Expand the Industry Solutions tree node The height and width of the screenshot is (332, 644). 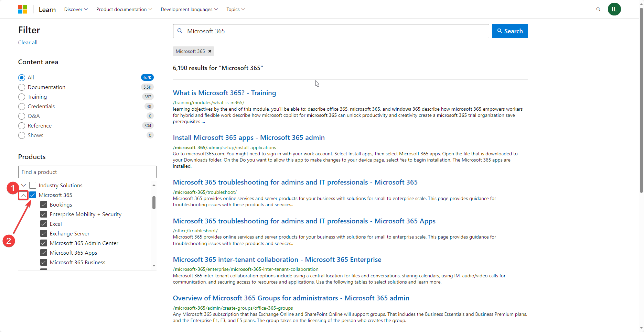tap(23, 186)
